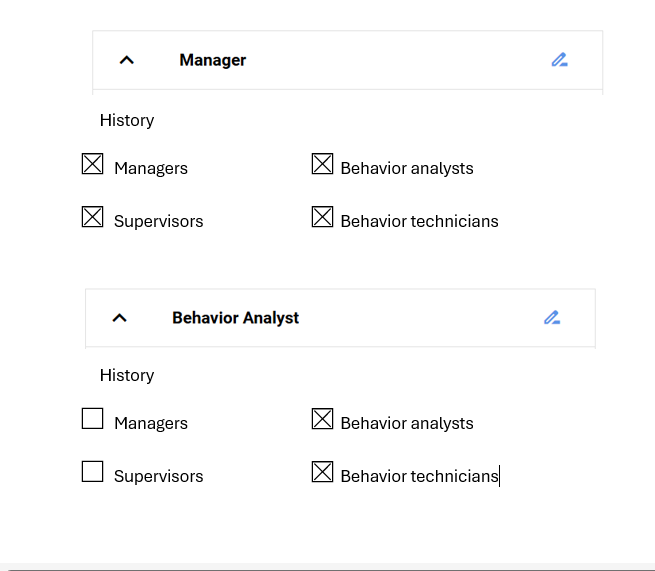Viewport: 655px width, 571px height.
Task: Click History label under Behavior Analyst
Action: point(127,375)
